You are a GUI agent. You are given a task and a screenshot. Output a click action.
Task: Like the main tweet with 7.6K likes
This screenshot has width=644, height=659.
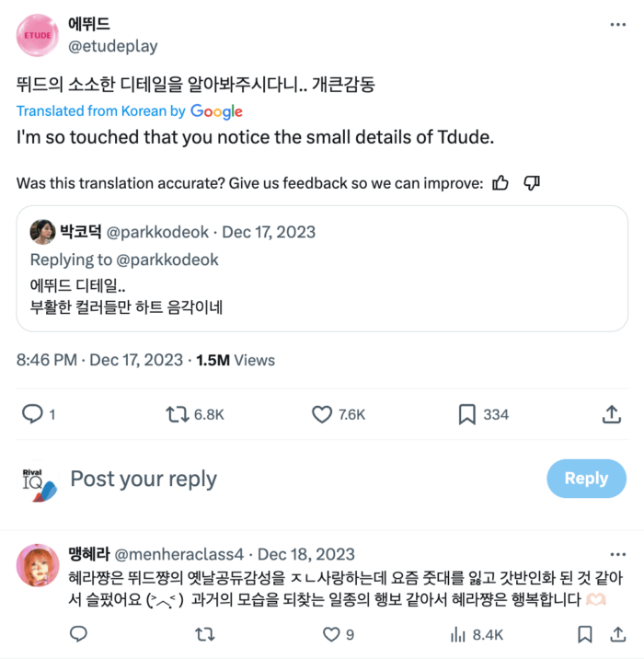322,414
